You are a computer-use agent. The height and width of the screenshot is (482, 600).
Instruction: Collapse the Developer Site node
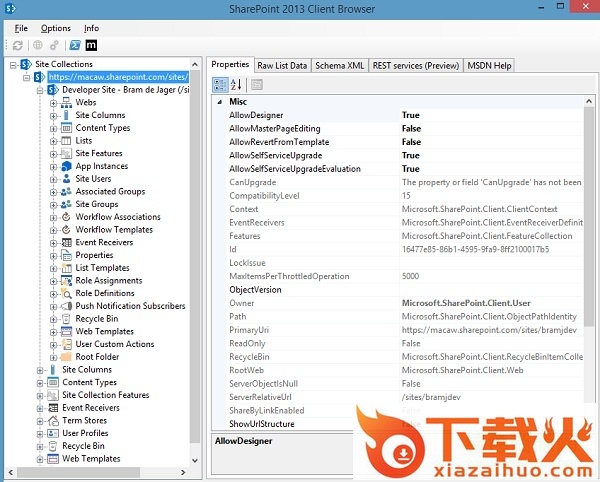click(40, 91)
